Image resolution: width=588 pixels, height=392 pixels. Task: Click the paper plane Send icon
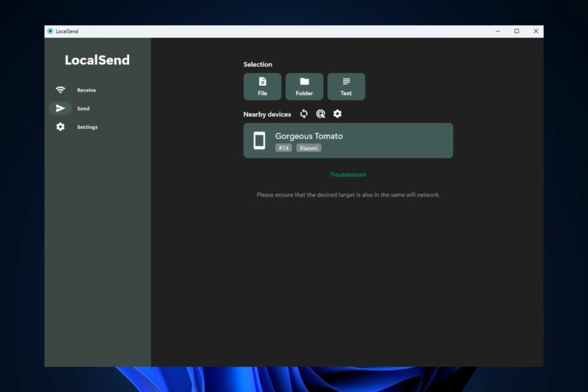click(x=60, y=108)
